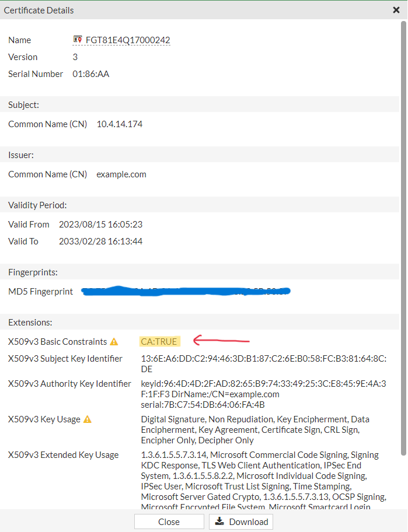408x532 pixels.
Task: Click the serial number 01:86:AA
Action: point(90,74)
